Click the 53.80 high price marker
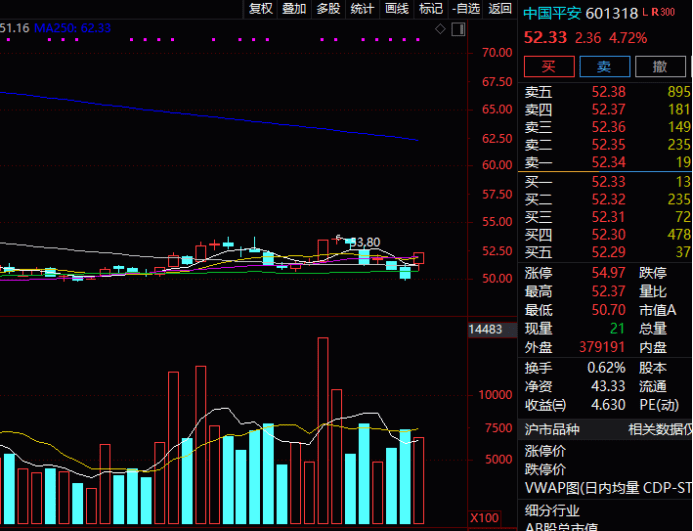The height and width of the screenshot is (531, 693). point(365,242)
